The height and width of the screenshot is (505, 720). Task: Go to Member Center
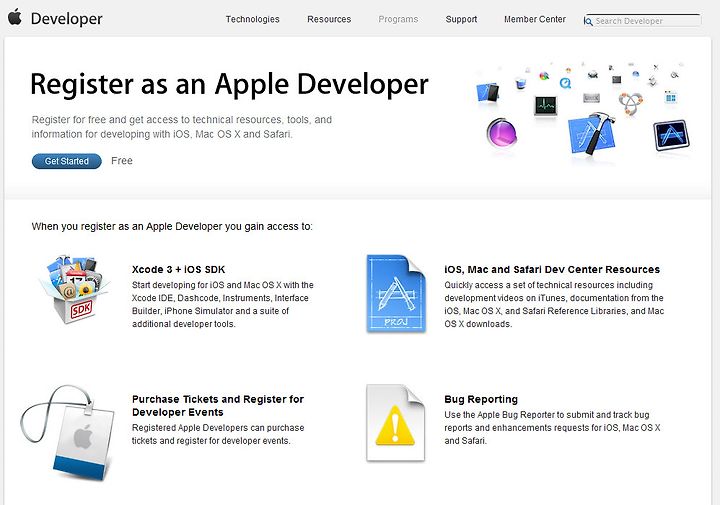(535, 19)
